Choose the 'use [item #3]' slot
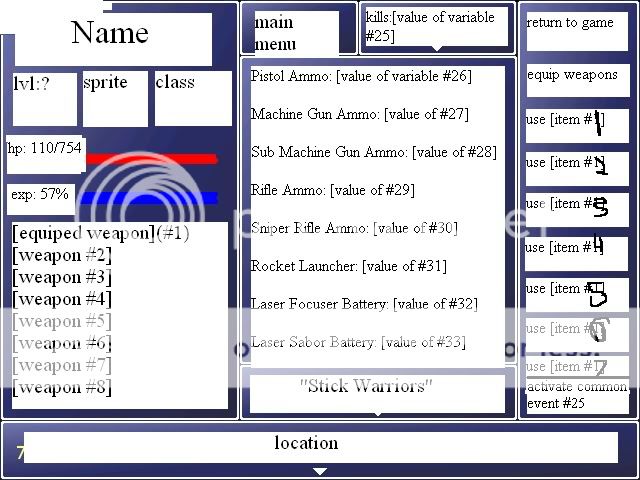 576,206
